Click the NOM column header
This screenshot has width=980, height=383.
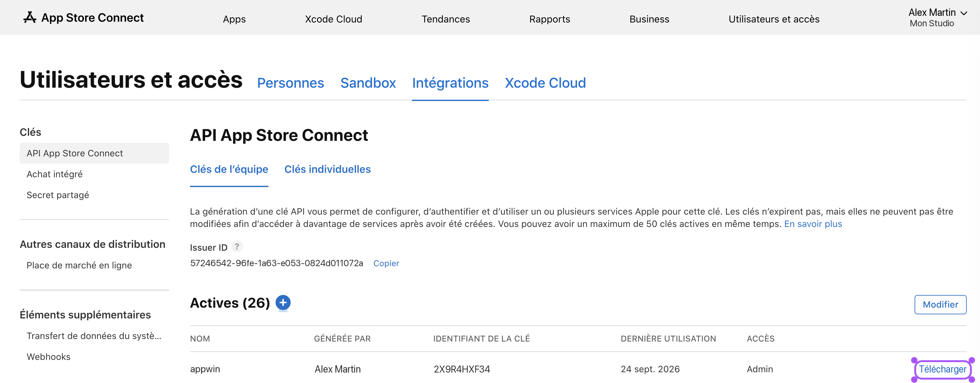[x=200, y=339]
